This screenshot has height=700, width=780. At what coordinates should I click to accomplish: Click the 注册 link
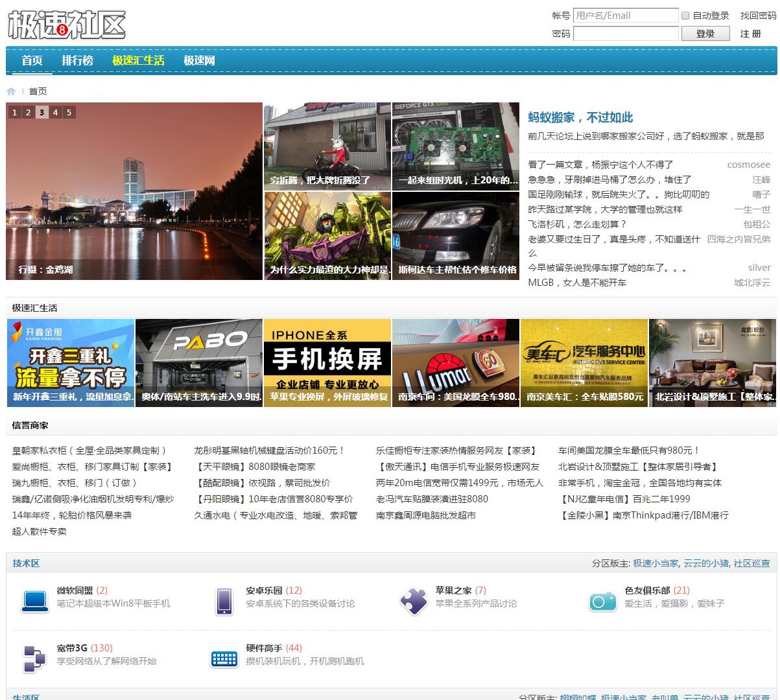click(x=751, y=34)
